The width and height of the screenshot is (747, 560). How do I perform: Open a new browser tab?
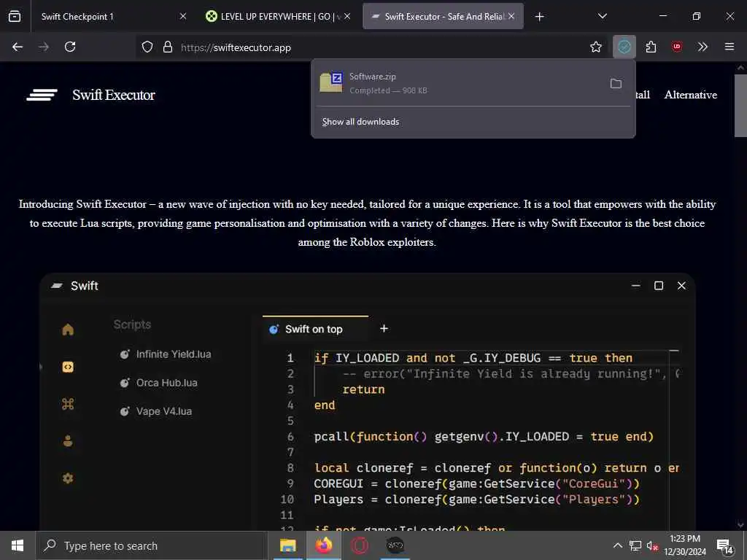click(x=539, y=17)
